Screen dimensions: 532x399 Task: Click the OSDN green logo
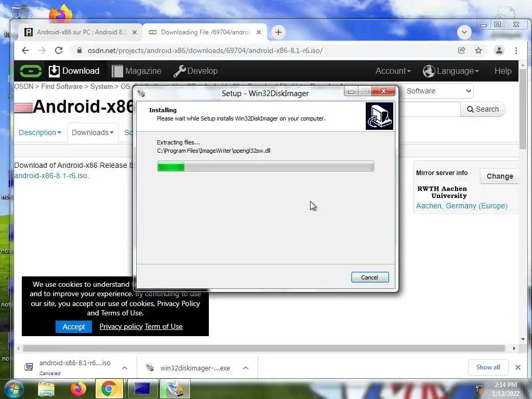[31, 71]
